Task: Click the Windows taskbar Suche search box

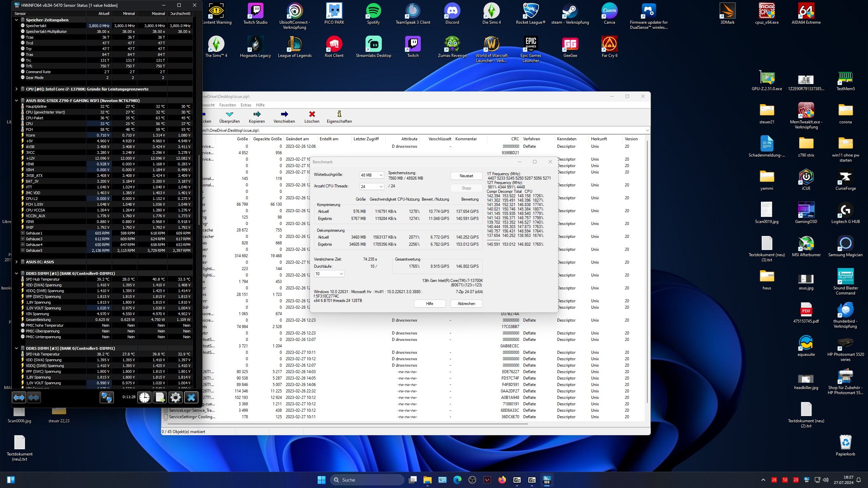Action: (367, 480)
